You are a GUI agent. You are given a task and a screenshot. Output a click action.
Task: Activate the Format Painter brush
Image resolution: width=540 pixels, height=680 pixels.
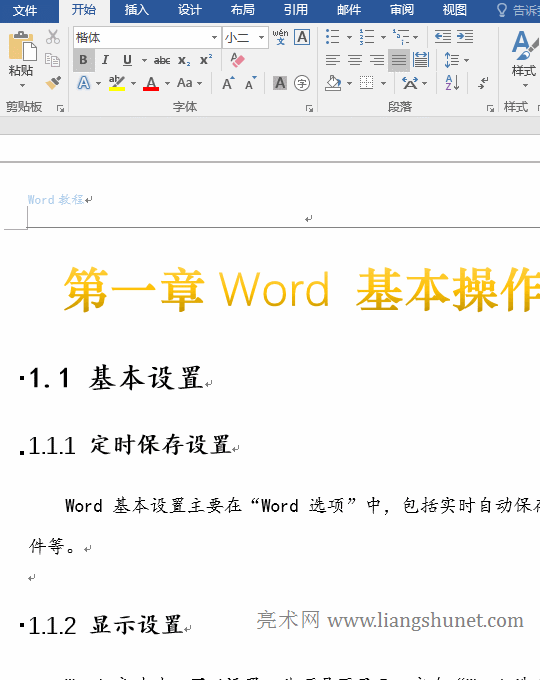[x=53, y=82]
